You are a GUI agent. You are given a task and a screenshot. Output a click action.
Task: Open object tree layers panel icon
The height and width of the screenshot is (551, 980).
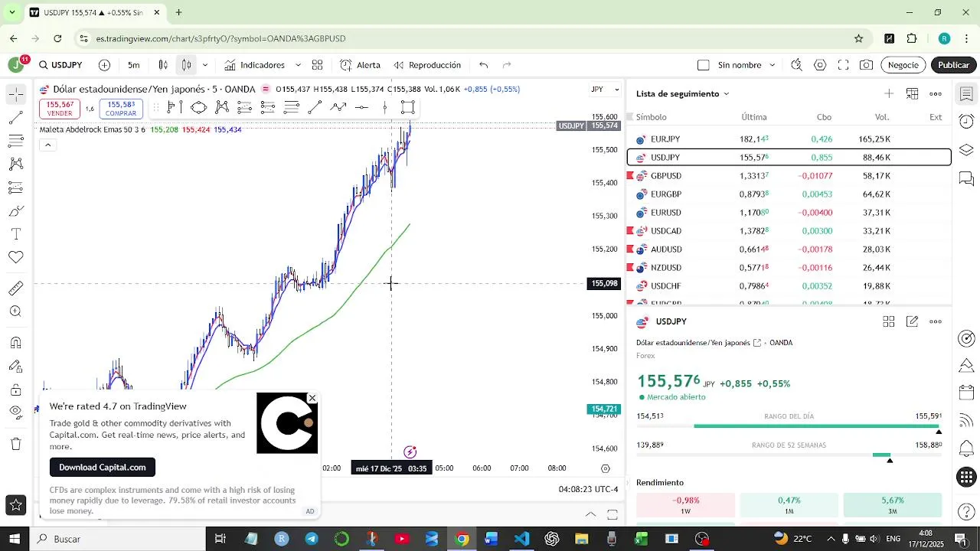click(x=966, y=149)
